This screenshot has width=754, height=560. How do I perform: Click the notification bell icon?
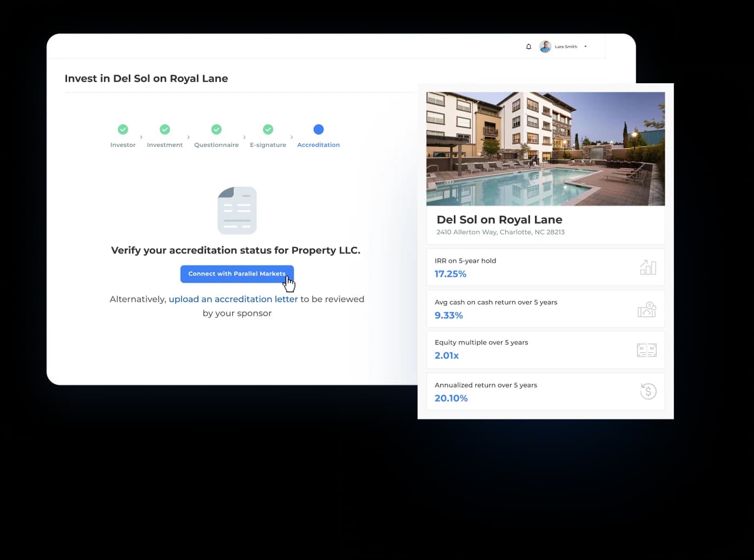528,46
